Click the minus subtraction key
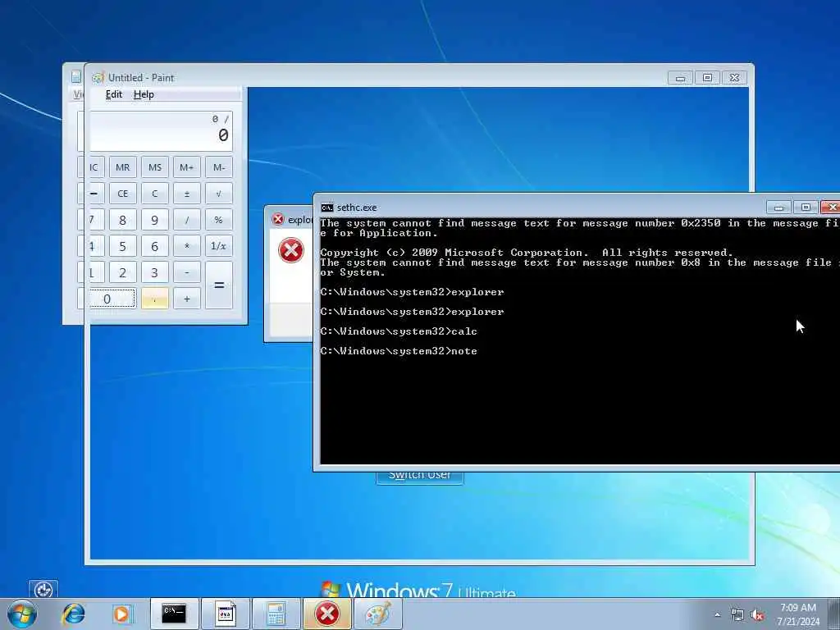 pos(187,272)
